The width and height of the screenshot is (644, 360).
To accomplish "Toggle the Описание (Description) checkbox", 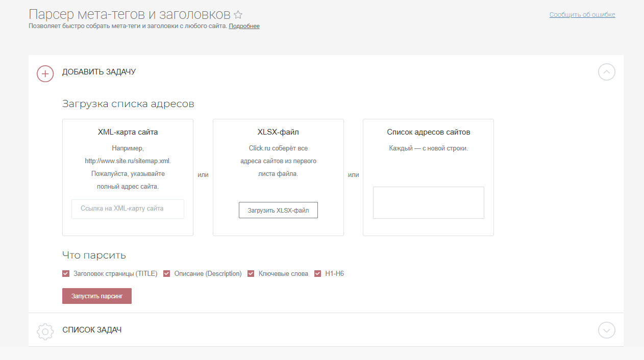I will (x=167, y=274).
